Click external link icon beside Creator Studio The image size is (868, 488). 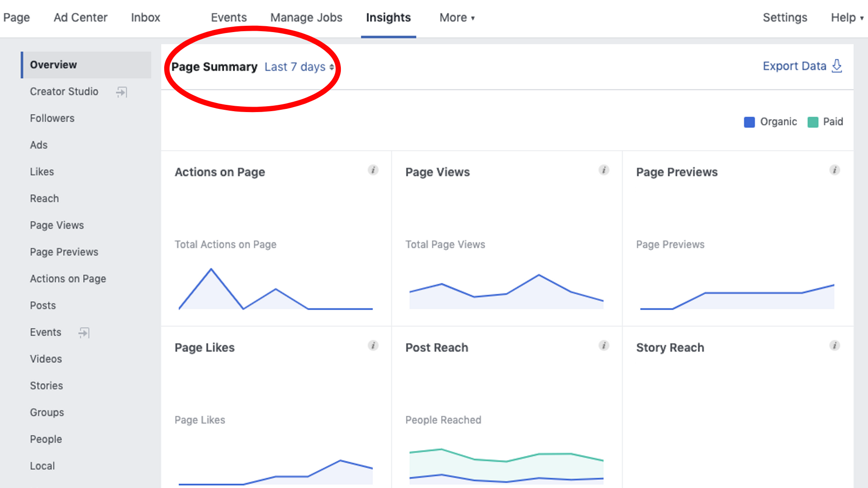pos(121,92)
